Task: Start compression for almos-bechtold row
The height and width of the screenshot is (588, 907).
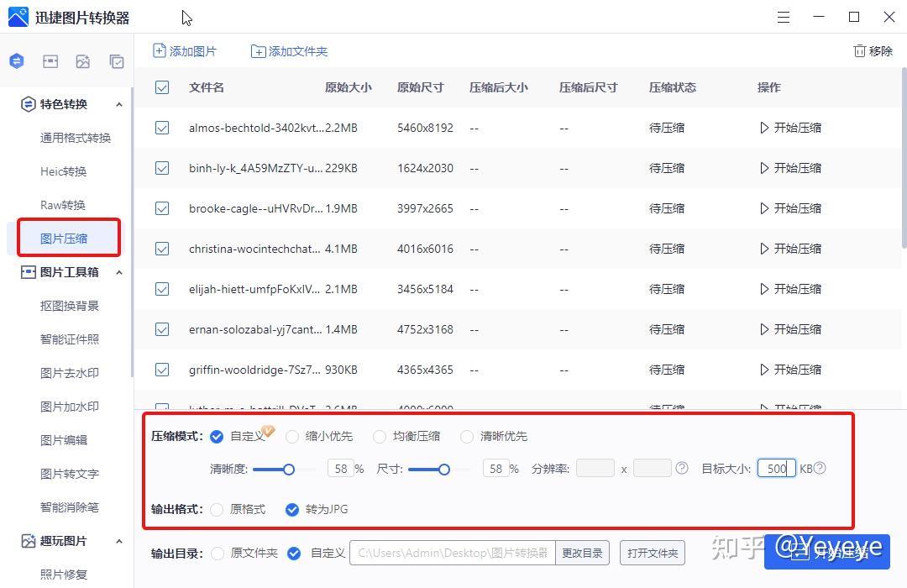Action: coord(790,128)
